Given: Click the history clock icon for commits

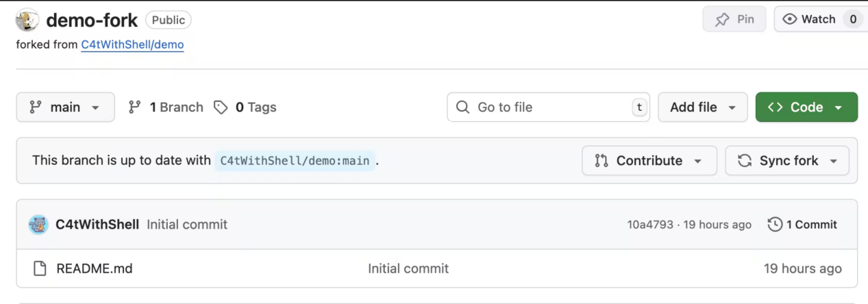Looking at the screenshot, I should [x=775, y=225].
